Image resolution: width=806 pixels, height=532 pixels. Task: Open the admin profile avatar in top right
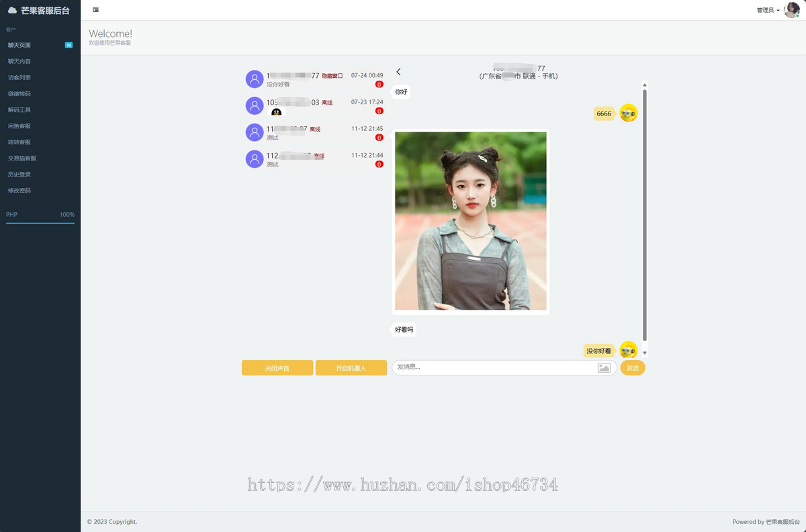(792, 10)
